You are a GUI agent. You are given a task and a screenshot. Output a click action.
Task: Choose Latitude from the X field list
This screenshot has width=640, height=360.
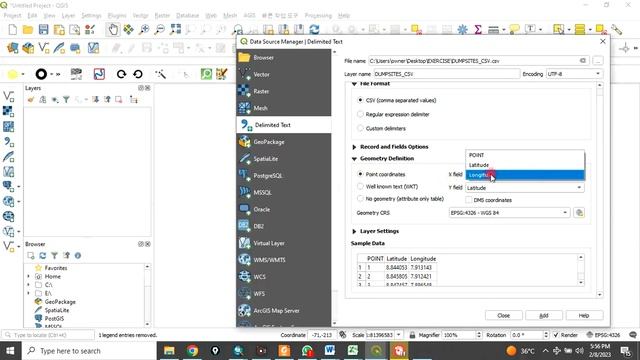coord(525,165)
